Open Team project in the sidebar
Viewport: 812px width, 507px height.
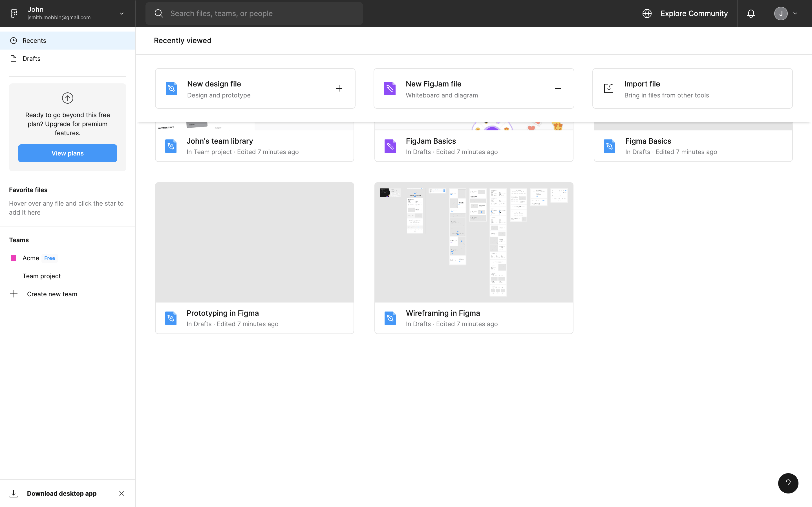42,276
